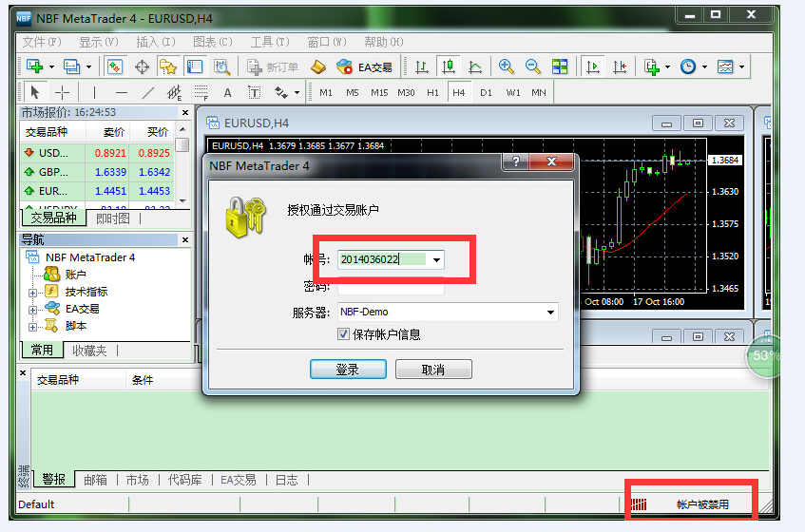805x532 pixels.
Task: Select the Crosshair tool
Action: click(x=62, y=92)
